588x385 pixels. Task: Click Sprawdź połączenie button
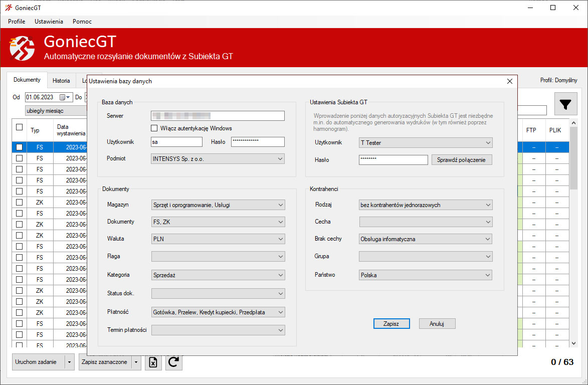click(x=462, y=160)
